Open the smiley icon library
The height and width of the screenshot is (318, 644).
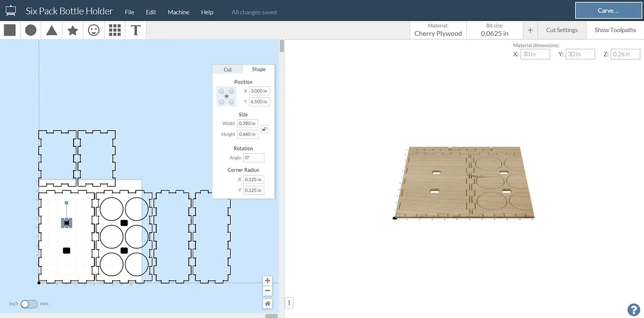click(x=94, y=30)
